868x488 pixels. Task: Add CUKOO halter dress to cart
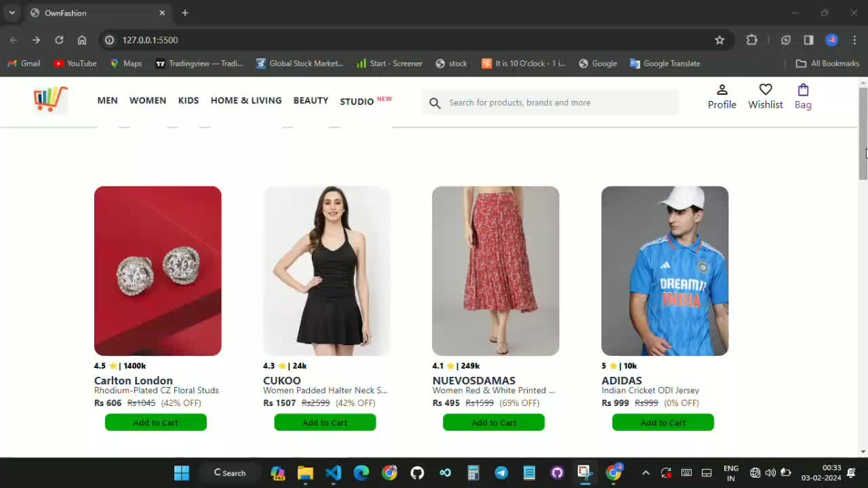coord(325,422)
